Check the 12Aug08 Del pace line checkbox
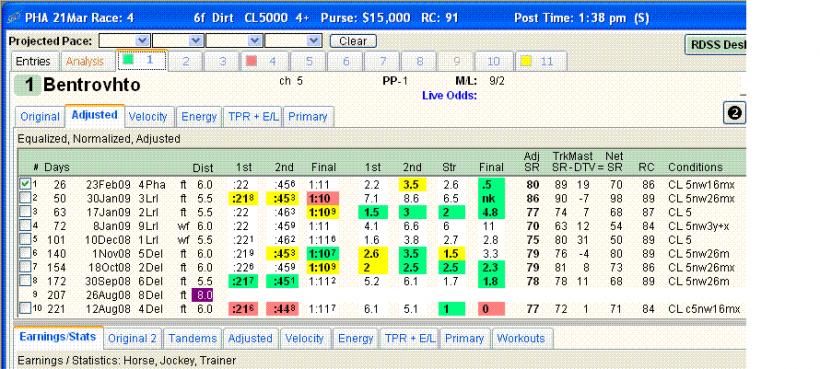Image resolution: width=820 pixels, height=369 pixels. point(24,309)
